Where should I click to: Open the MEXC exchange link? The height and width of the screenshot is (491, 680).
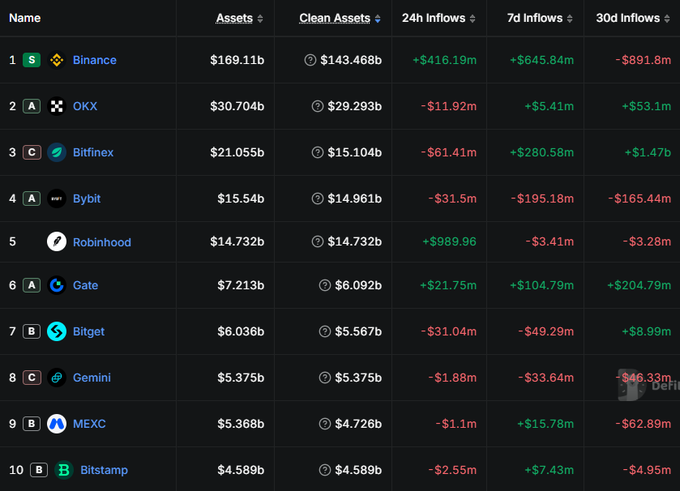point(89,424)
